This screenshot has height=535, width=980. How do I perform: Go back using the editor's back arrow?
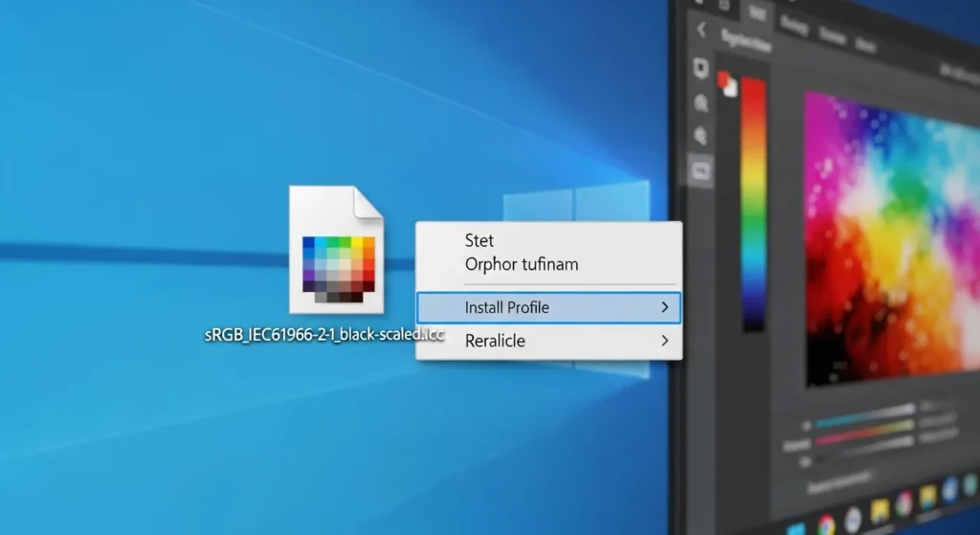pyautogui.click(x=702, y=30)
